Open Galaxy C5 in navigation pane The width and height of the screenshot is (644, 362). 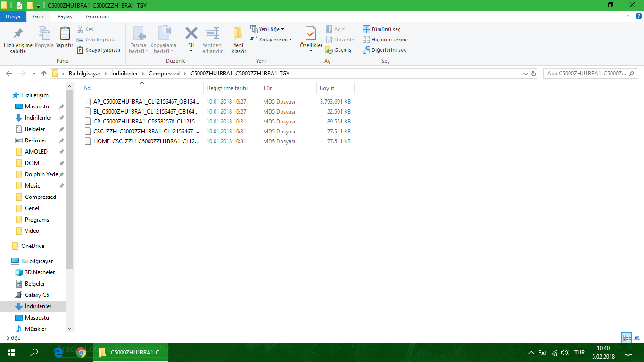[37, 295]
